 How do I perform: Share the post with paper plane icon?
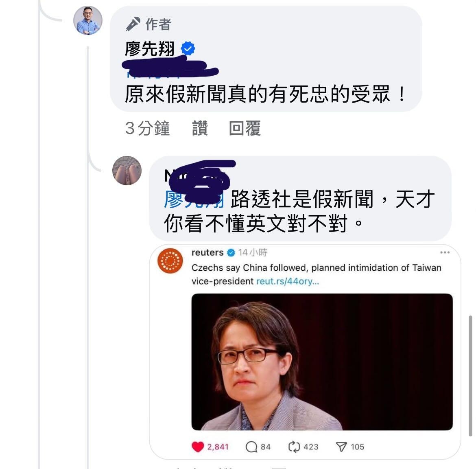coord(341,447)
